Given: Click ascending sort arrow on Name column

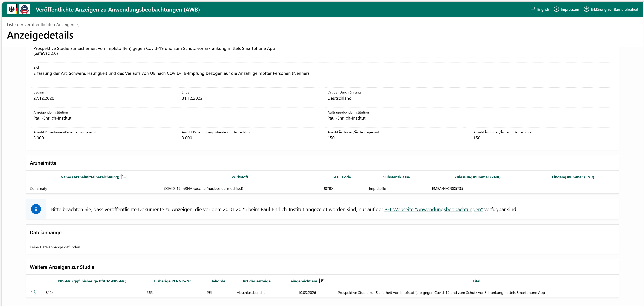Looking at the screenshot, I should pos(123,177).
